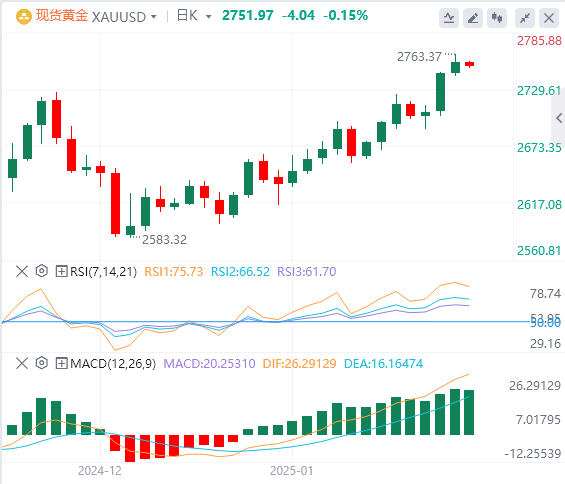
Task: Open the indicators line chart icon
Action: click(x=449, y=17)
